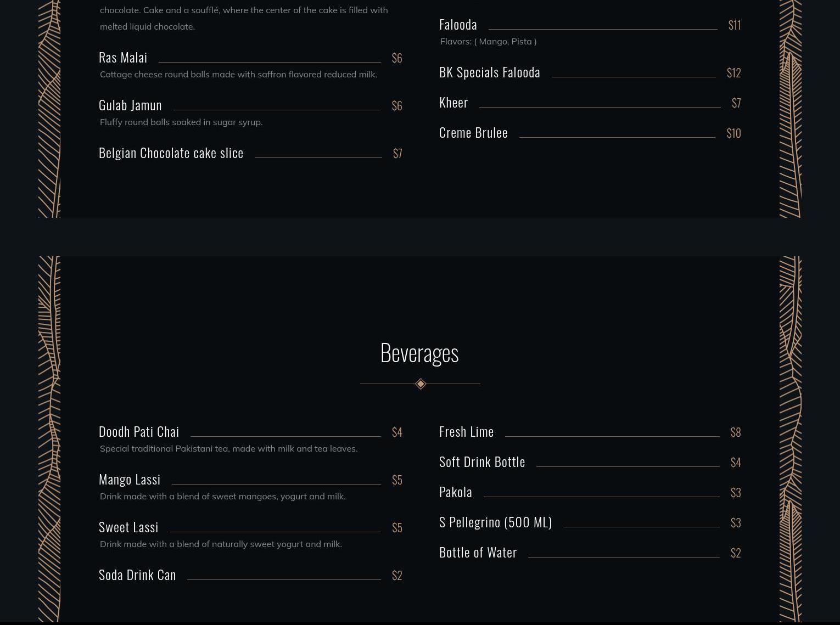Click the Beverages section heading
The image size is (840, 625).
(419, 353)
